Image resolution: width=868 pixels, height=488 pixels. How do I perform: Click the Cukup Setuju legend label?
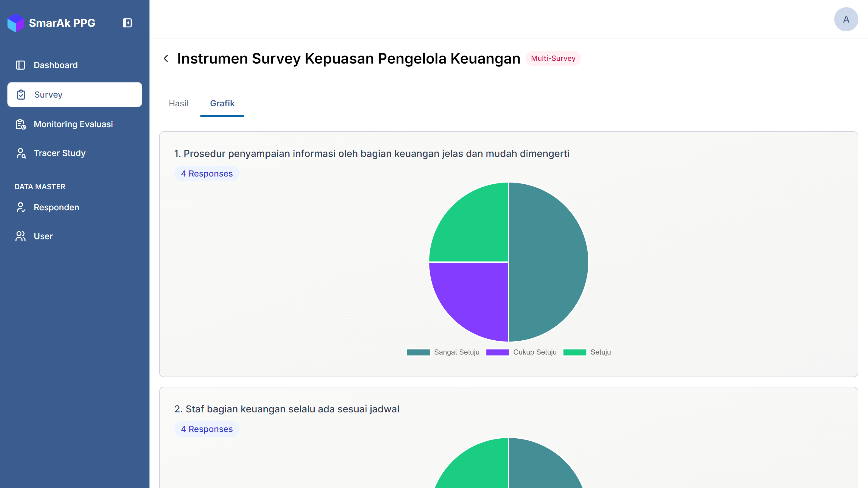[535, 352]
